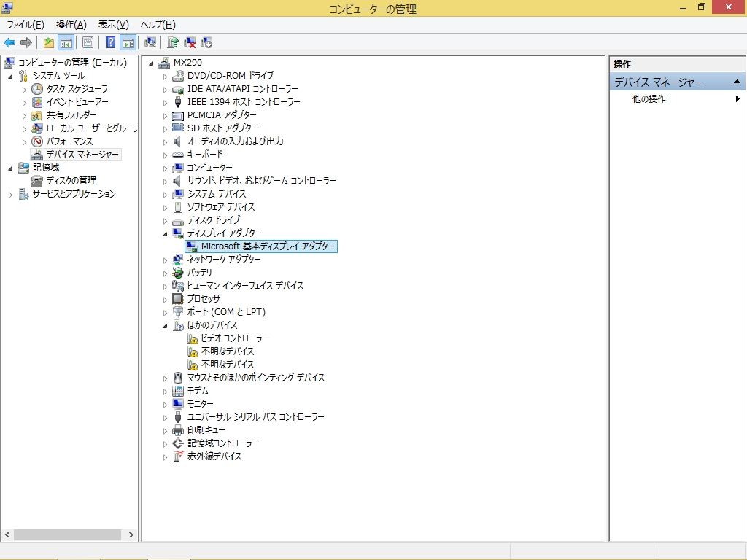Screen dimensions: 747x560
Task: Collapse 記憶域 in the left tree
Action: [10, 168]
